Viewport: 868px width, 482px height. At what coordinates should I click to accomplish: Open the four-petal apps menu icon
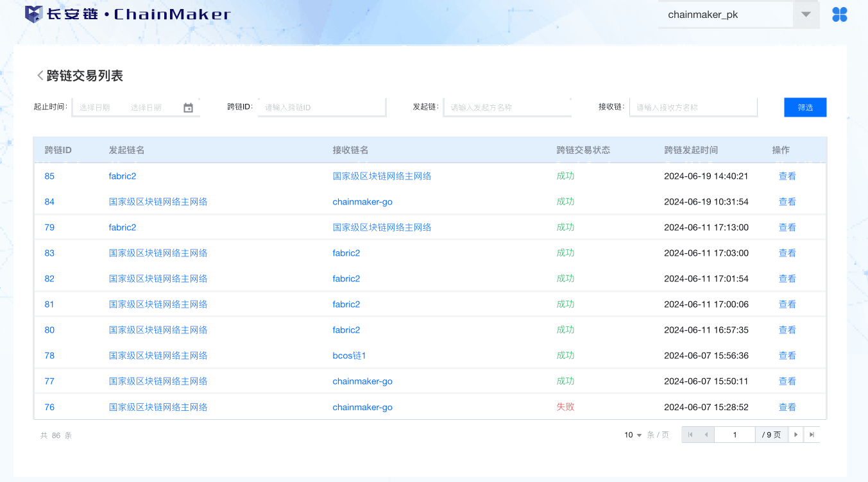(839, 15)
